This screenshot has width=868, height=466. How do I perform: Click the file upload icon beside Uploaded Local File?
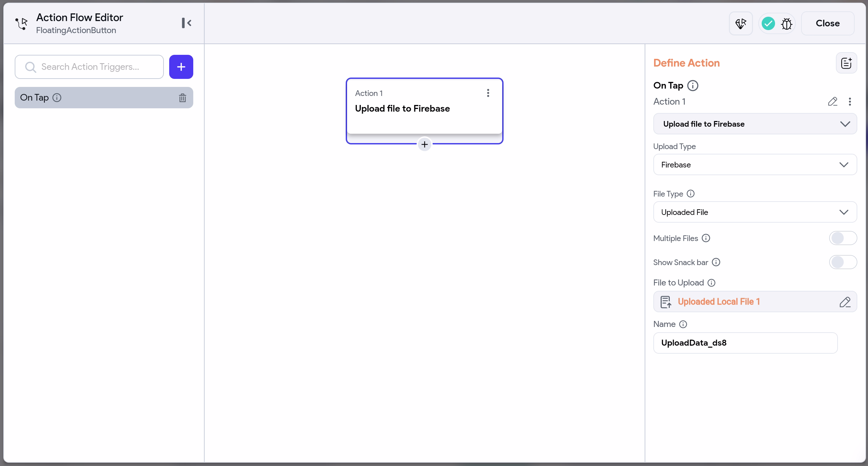click(x=666, y=302)
